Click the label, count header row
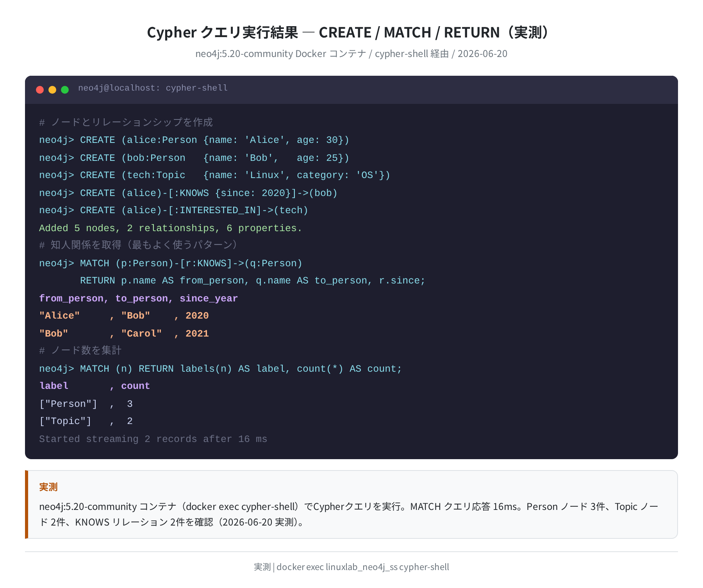Image resolution: width=703 pixels, height=588 pixels. tap(95, 386)
